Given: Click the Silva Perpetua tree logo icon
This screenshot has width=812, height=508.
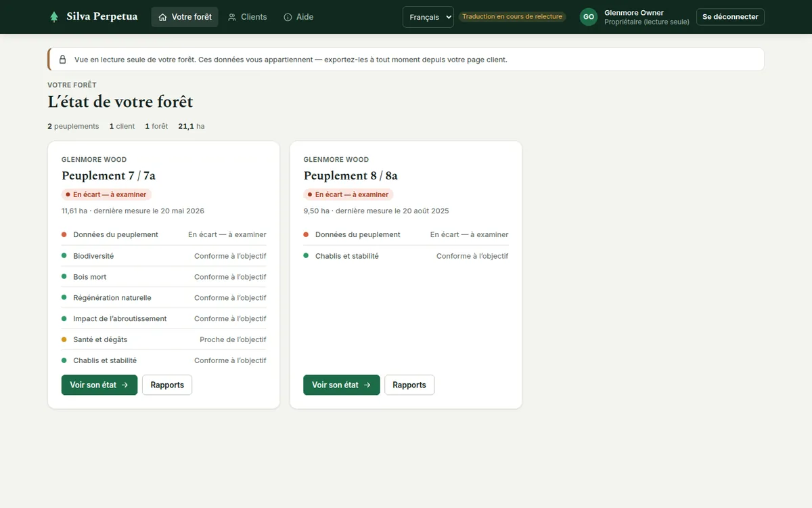Looking at the screenshot, I should point(54,17).
